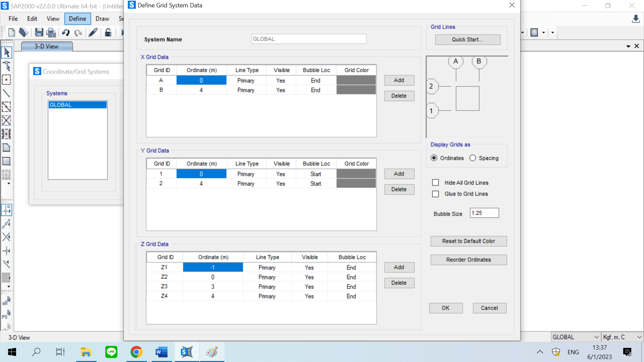This screenshot has height=362, width=644.
Task: Open Google Chrome from taskbar
Action: [136, 352]
